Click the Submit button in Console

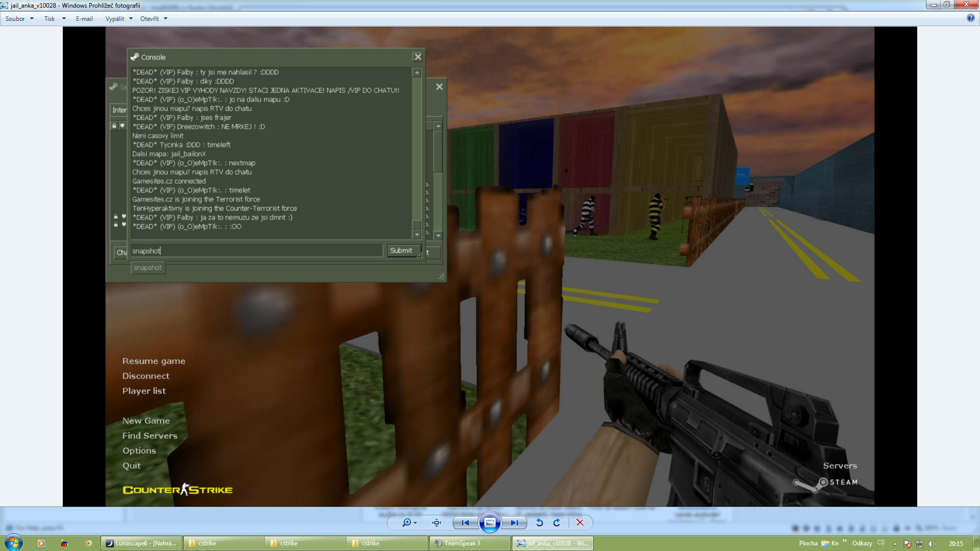point(404,251)
